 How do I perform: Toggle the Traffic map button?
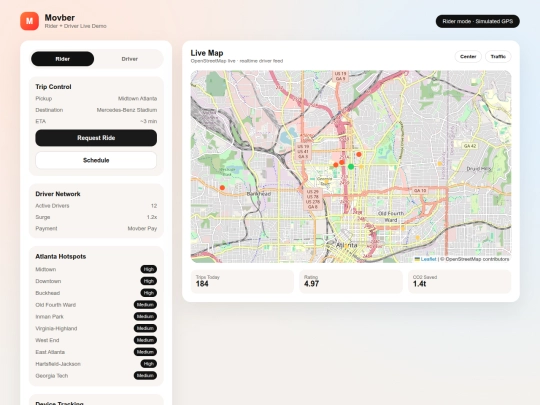coord(498,56)
